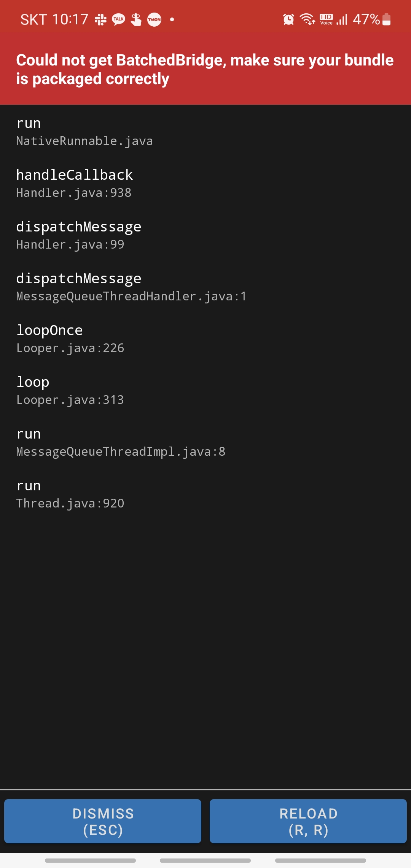
Task: Tap the alarm clock status icon
Action: click(x=289, y=19)
